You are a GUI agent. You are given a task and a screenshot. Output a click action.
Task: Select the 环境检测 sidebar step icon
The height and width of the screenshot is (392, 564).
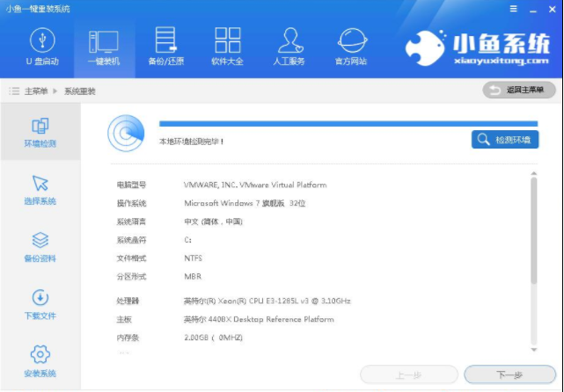(x=40, y=126)
